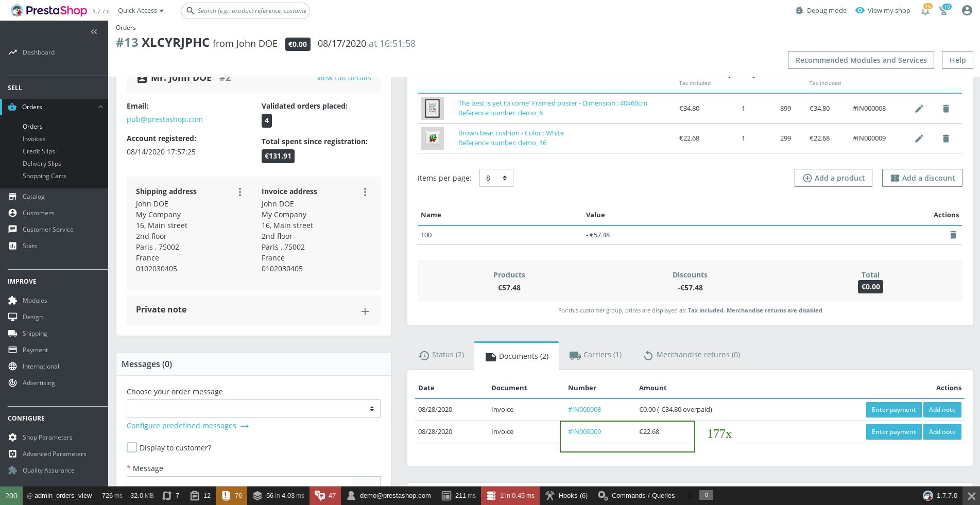Open Configure predefined messages link
Image resolution: width=980 pixels, height=505 pixels.
pos(187,426)
